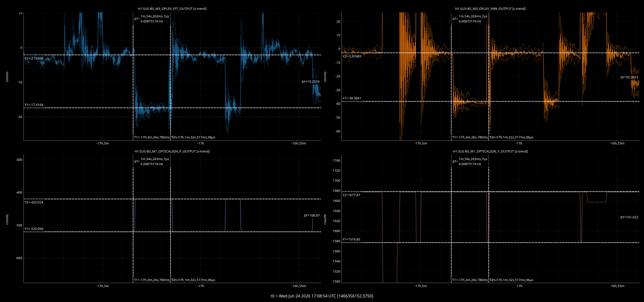Click the Y1=-38.3661 cursor label in the YAW plot
Image resolution: width=644 pixels, height=302 pixels.
coord(352,98)
